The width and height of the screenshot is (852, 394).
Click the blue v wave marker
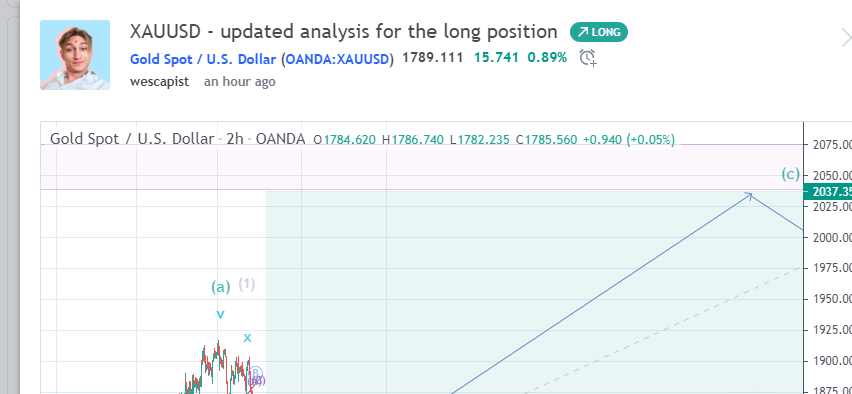click(x=220, y=314)
